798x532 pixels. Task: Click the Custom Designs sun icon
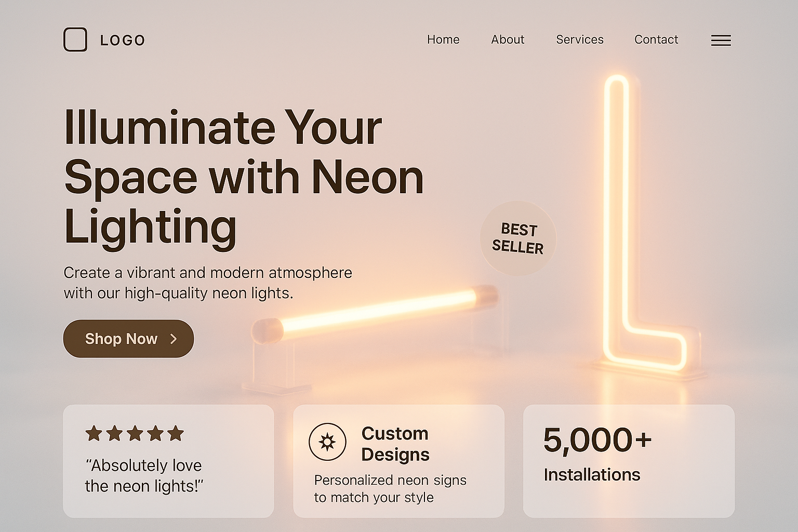(327, 442)
